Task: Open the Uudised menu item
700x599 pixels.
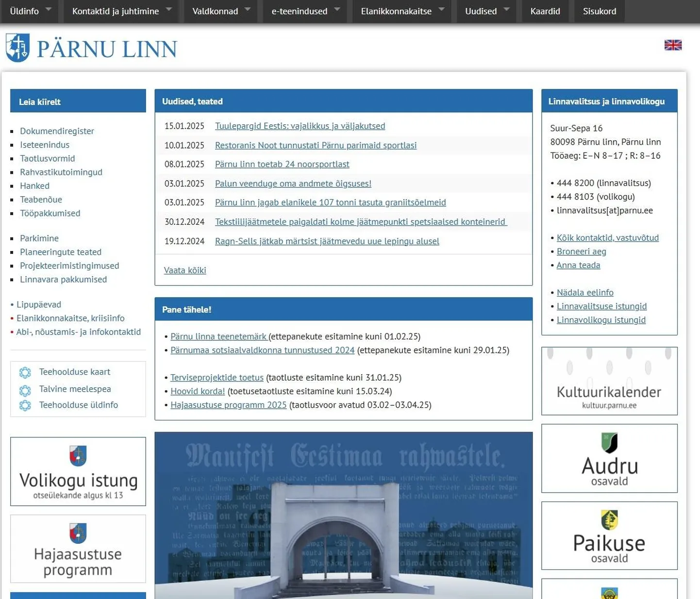Action: (481, 11)
